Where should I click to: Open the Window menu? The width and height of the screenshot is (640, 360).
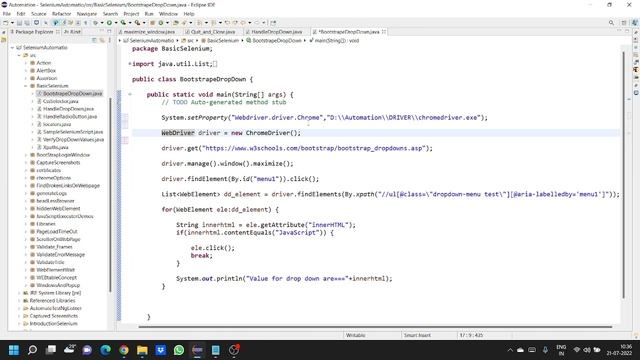pos(168,14)
